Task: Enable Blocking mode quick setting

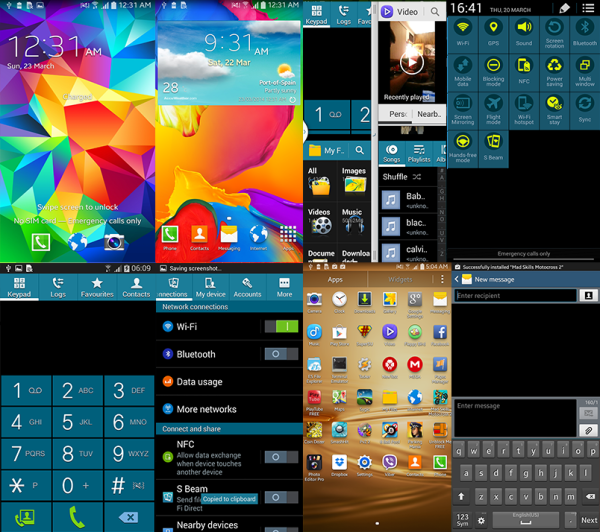Action: (493, 71)
